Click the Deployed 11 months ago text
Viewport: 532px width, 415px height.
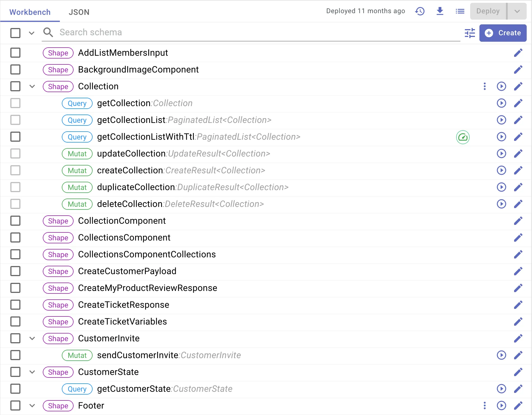point(366,11)
